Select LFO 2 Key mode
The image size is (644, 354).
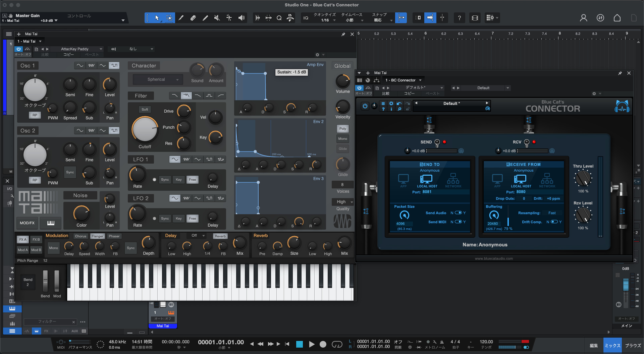(x=179, y=219)
